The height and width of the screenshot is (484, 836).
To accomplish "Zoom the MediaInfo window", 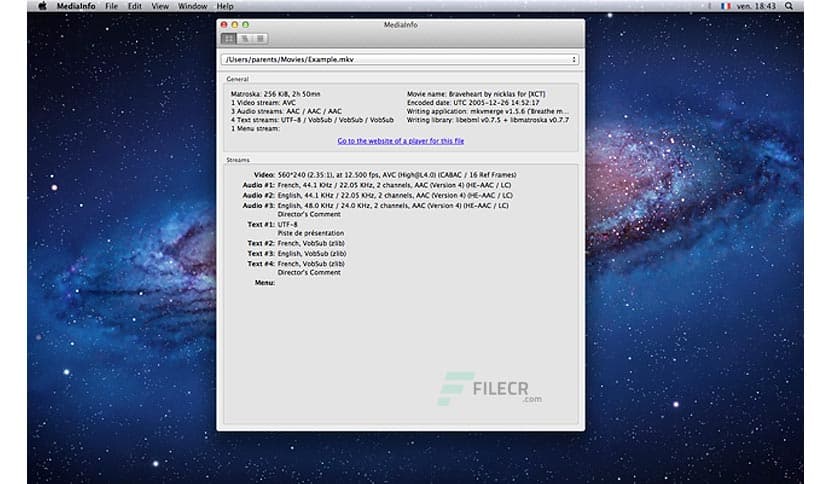I will [x=245, y=25].
